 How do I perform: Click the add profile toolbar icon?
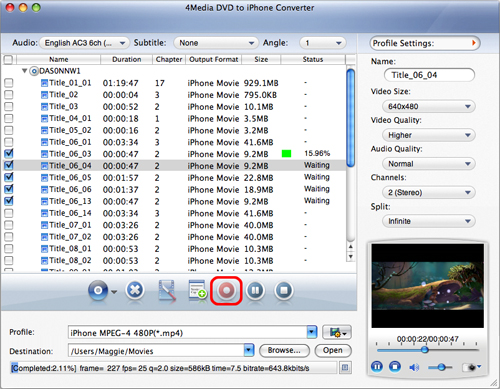point(197,290)
